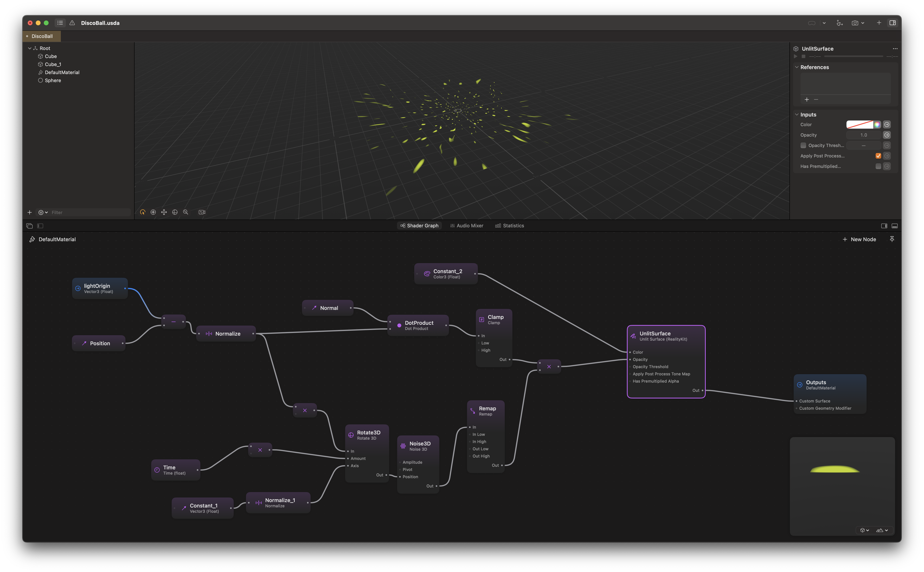
Task: Toggle the inspector sidebar panel icon
Action: [x=893, y=23]
